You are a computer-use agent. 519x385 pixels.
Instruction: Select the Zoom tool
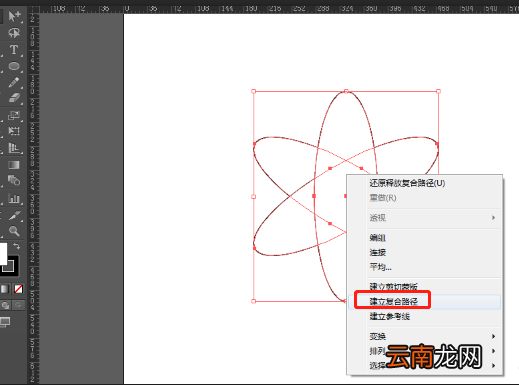(14, 231)
